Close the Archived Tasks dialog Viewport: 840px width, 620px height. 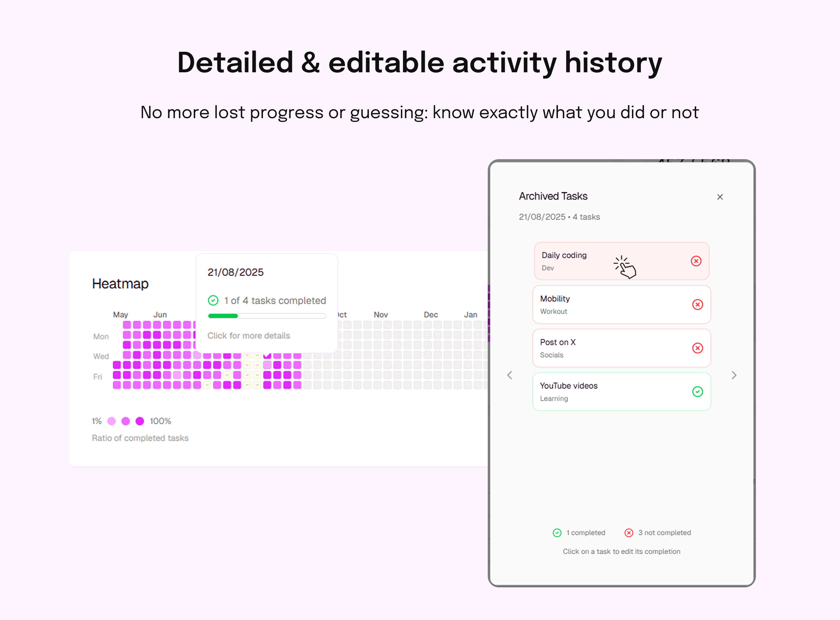point(719,197)
